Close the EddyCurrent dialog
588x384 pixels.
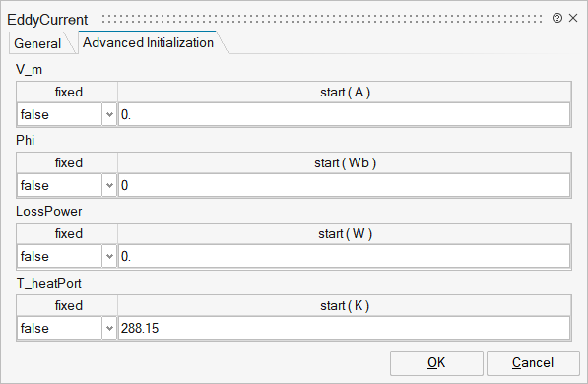click(573, 18)
